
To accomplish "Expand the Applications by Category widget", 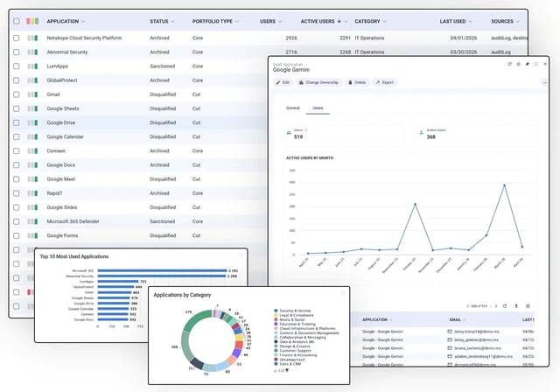I will click(343, 293).
